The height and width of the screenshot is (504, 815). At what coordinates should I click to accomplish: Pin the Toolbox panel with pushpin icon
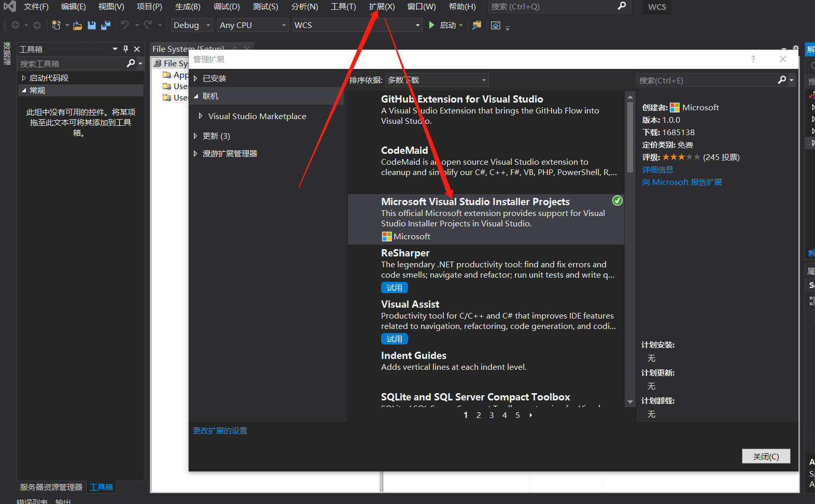pyautogui.click(x=125, y=49)
